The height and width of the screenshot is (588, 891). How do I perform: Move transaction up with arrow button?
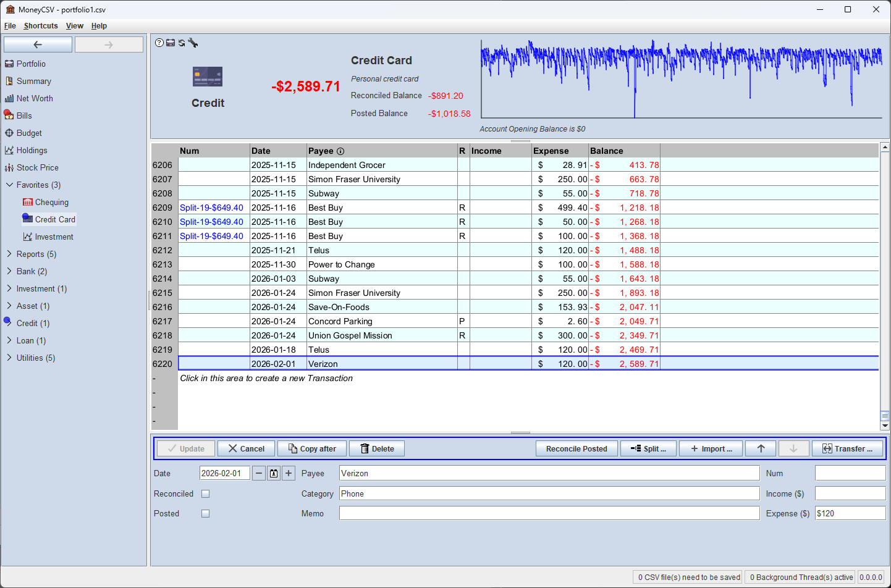(761, 449)
